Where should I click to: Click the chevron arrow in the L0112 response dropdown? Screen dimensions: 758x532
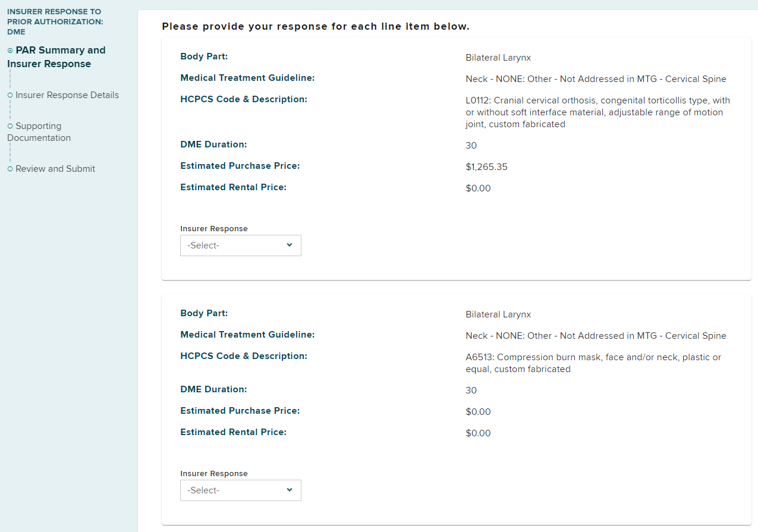point(290,245)
